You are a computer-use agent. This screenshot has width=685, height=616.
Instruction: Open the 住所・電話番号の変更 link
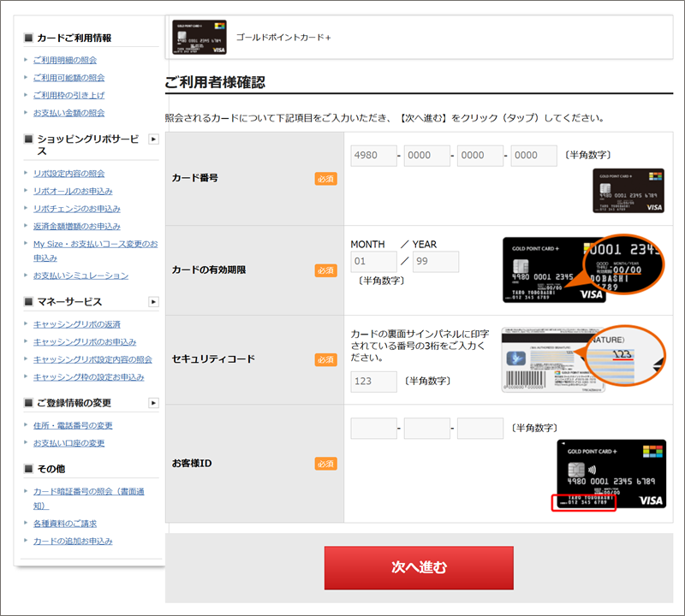click(73, 425)
